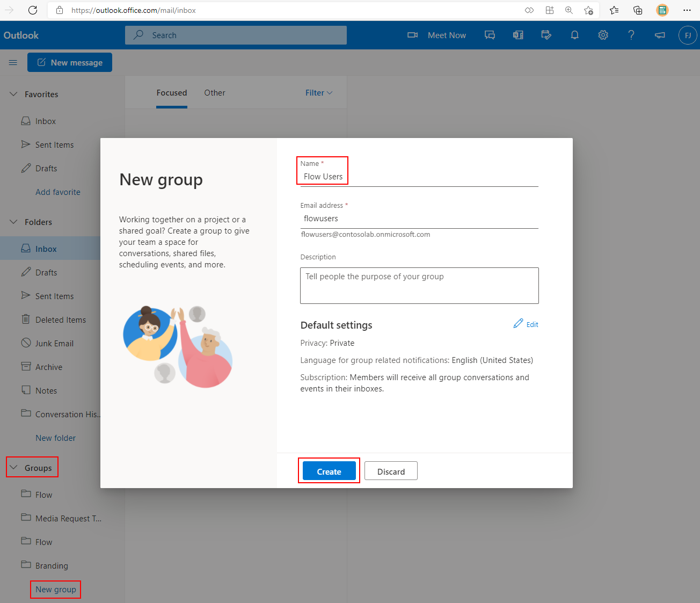
Task: Click the Meet Now camera icon
Action: [412, 35]
